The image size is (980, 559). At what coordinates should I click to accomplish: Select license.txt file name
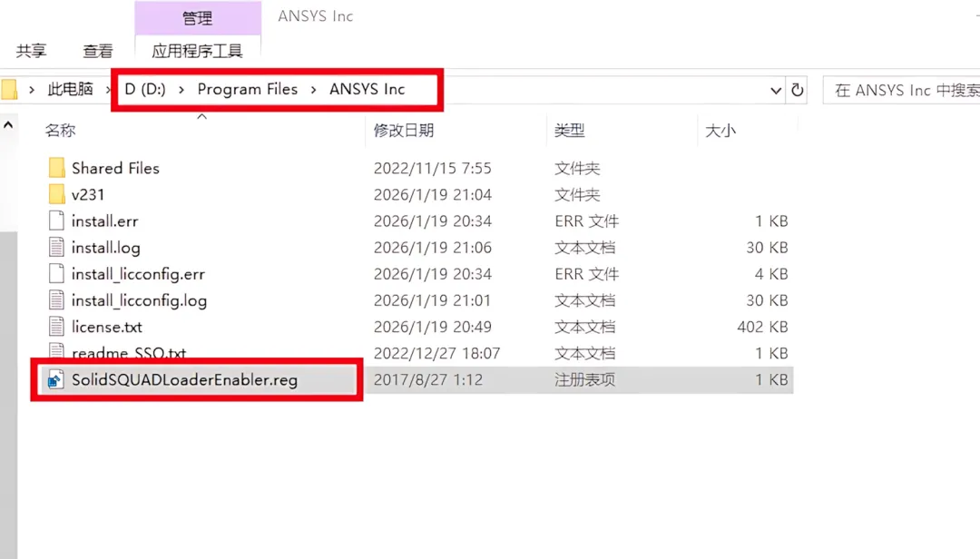click(x=107, y=327)
